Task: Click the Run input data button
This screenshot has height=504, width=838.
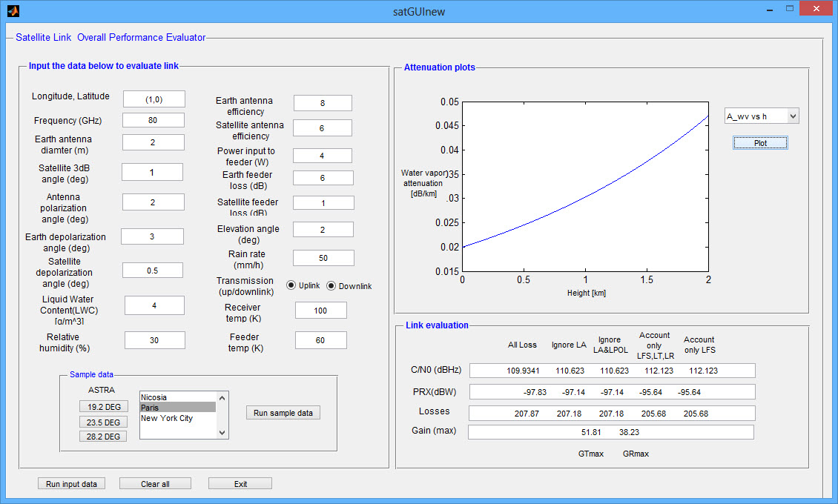Action: point(72,484)
